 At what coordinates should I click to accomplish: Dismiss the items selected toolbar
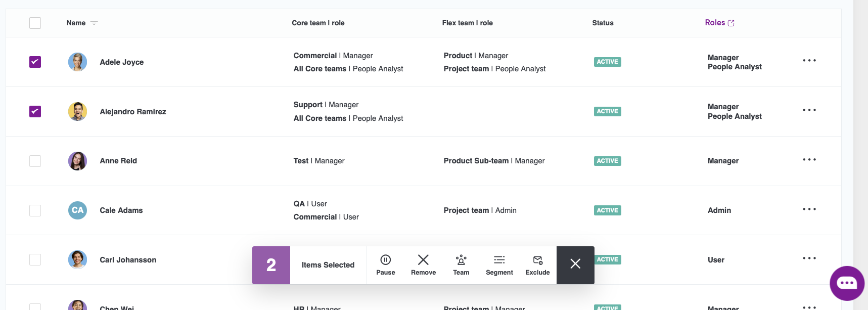click(x=575, y=264)
